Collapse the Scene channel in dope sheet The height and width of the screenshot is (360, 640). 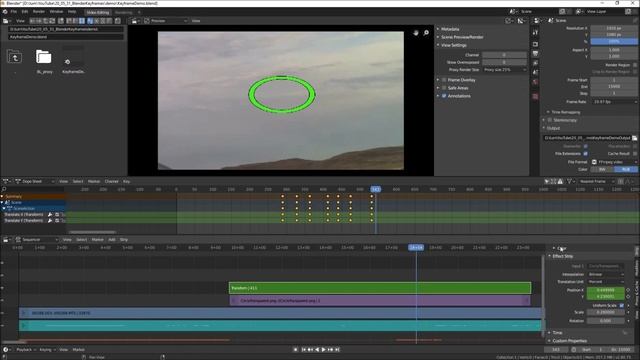tap(2, 202)
